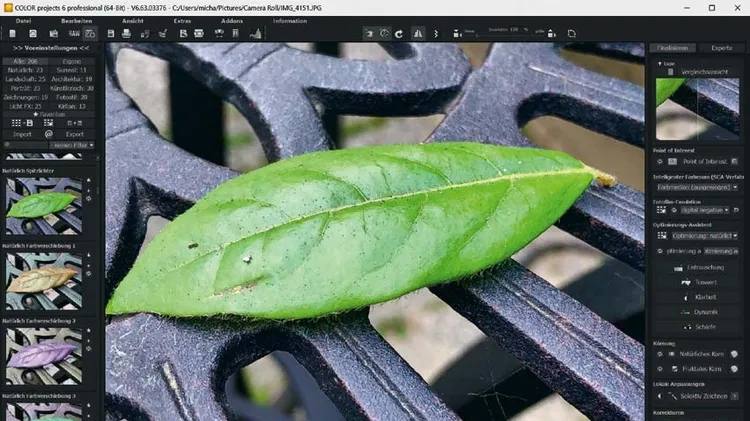Open the Ansicht menu
Image resolution: width=750 pixels, height=421 pixels.
132,21
